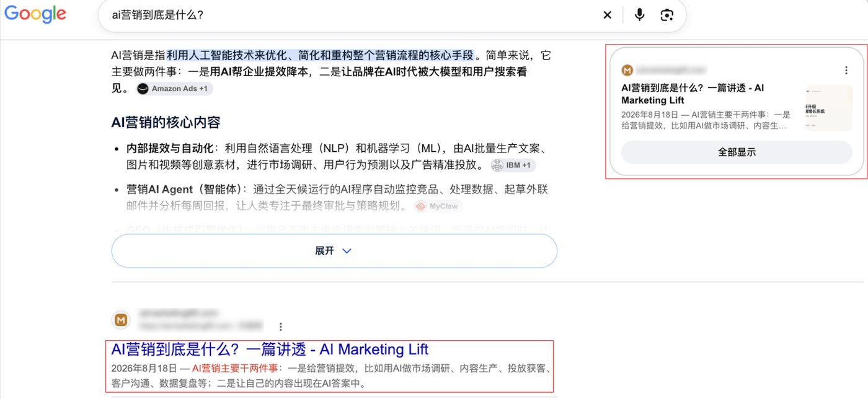
Task: Open the three-dot menu next to result URL
Action: (281, 327)
